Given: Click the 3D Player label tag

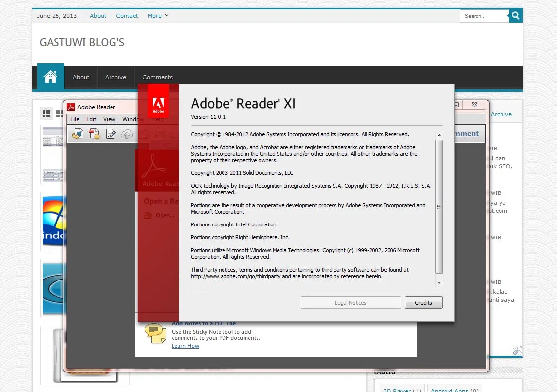Looking at the screenshot, I should coord(402,389).
